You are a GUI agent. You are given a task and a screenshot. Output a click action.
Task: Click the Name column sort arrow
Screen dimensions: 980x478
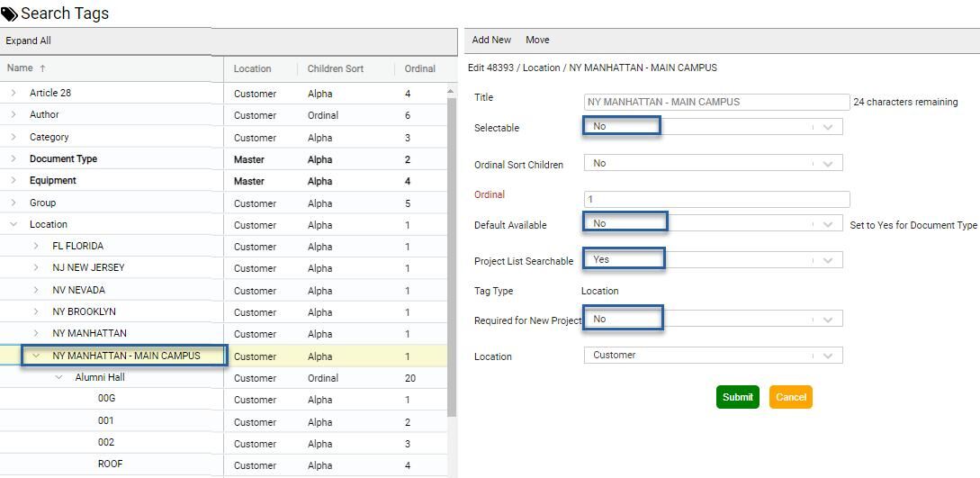pyautogui.click(x=42, y=68)
